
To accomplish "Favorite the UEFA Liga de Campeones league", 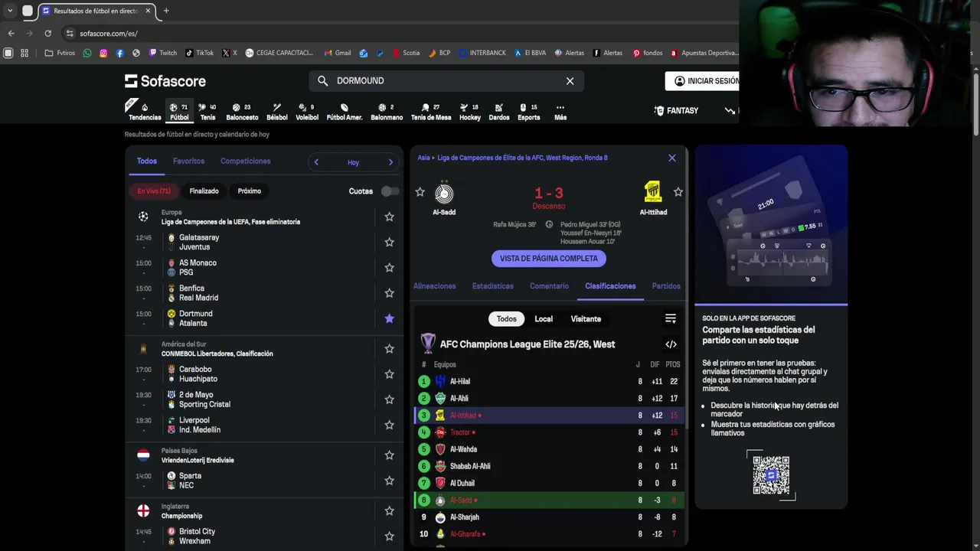I will pyautogui.click(x=389, y=217).
